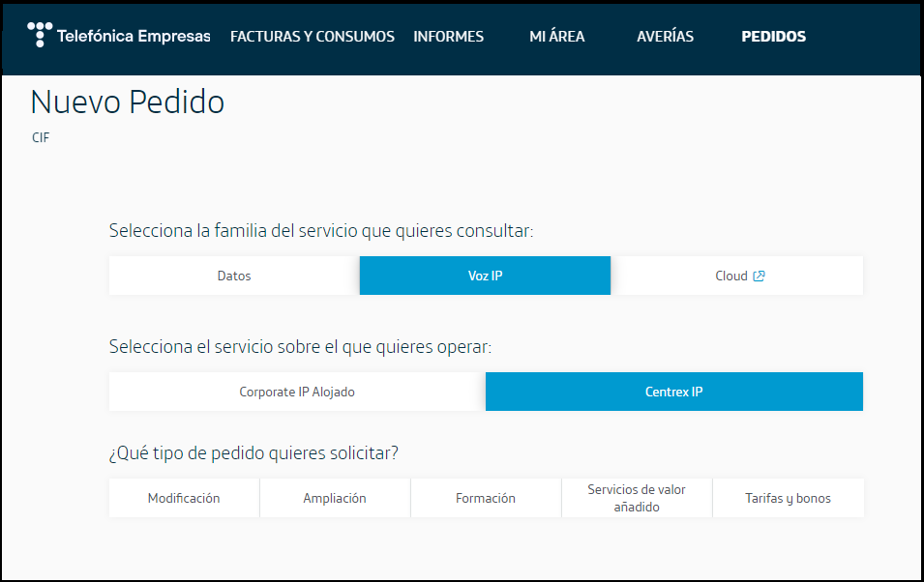Open the PEDIDOS section
Image resolution: width=924 pixels, height=582 pixels.
click(x=773, y=36)
